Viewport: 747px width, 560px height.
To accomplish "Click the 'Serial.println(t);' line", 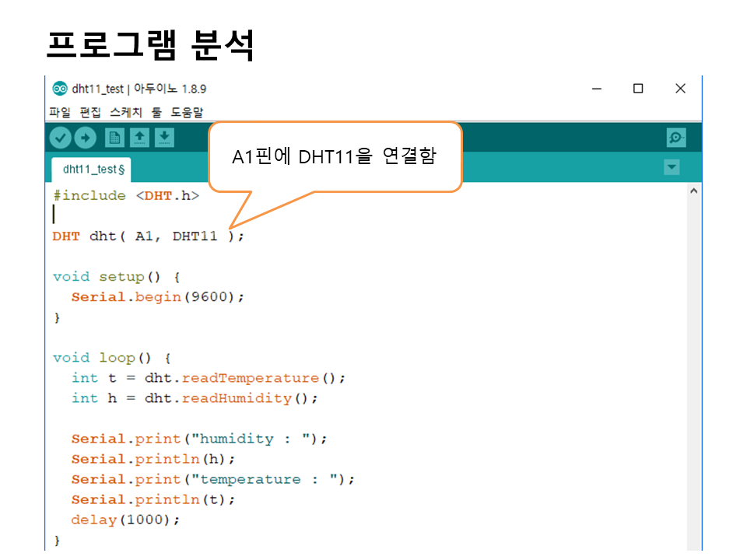I will pos(153,499).
